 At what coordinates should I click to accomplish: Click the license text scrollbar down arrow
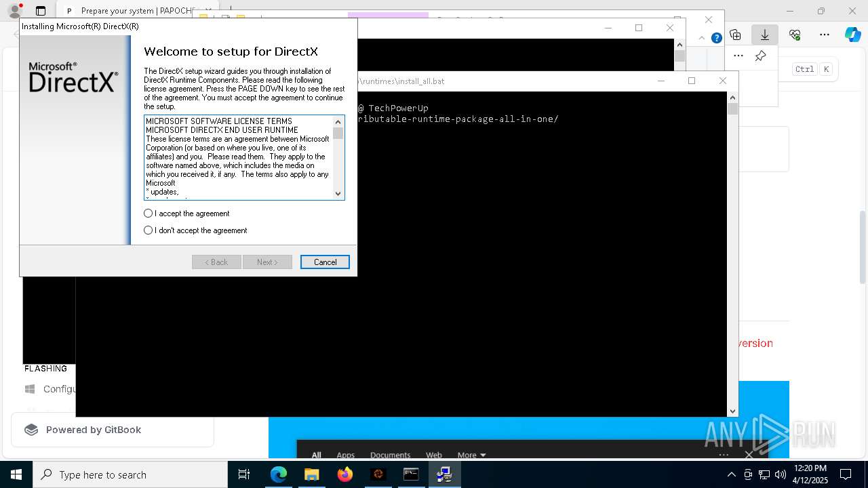338,194
